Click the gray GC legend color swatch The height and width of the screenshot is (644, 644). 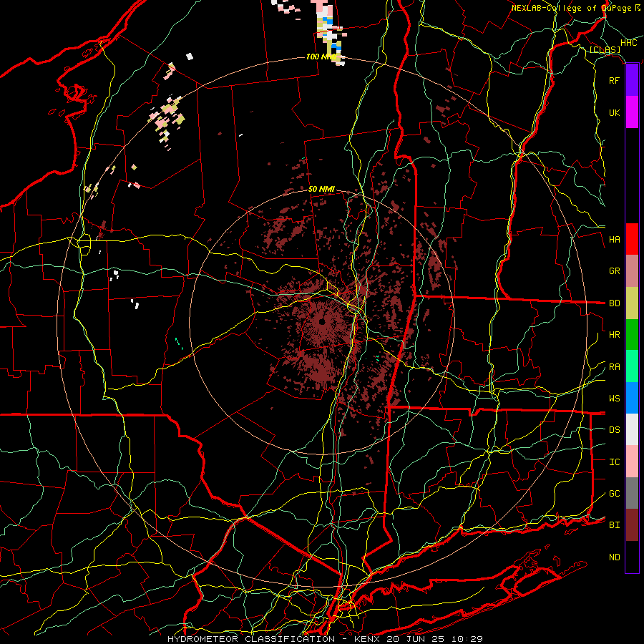click(x=632, y=493)
